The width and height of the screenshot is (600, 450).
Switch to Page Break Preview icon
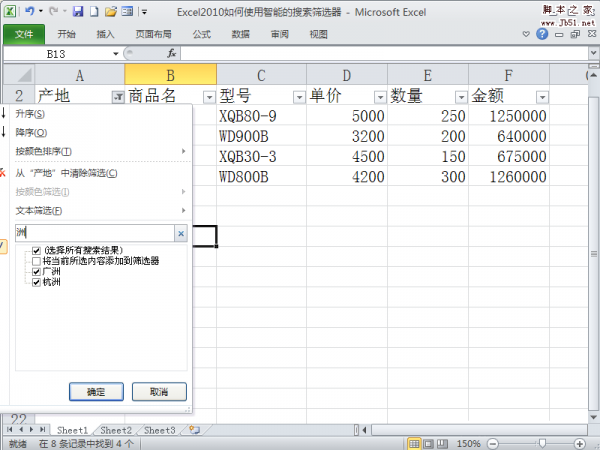(x=442, y=443)
